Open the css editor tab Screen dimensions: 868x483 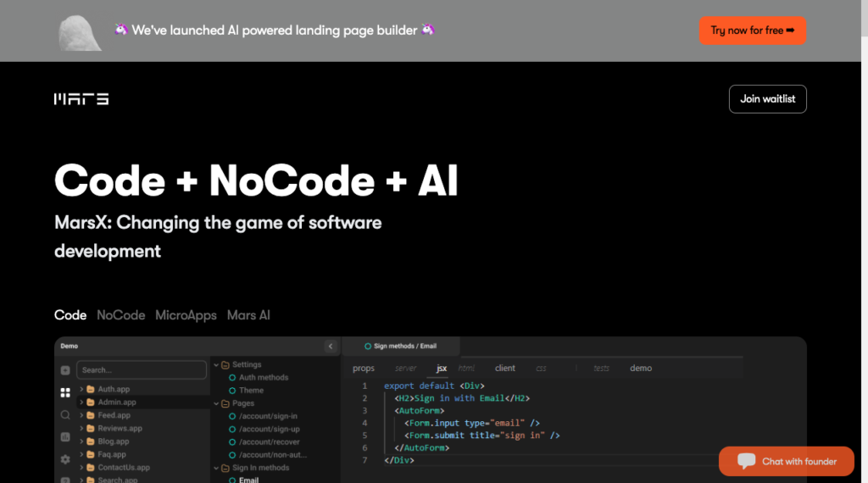click(x=541, y=369)
